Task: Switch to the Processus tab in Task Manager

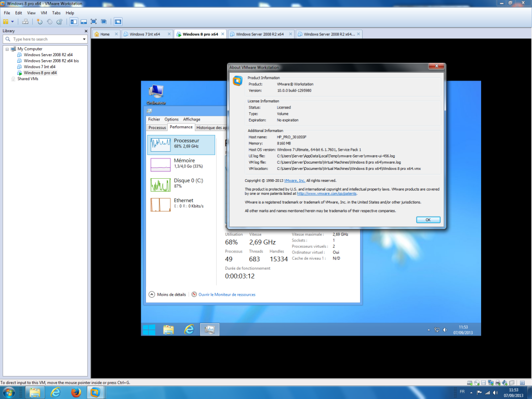Action: tap(157, 128)
